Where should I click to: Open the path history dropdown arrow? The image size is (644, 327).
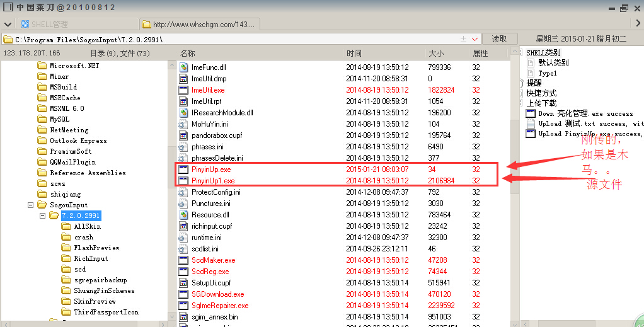coord(474,39)
